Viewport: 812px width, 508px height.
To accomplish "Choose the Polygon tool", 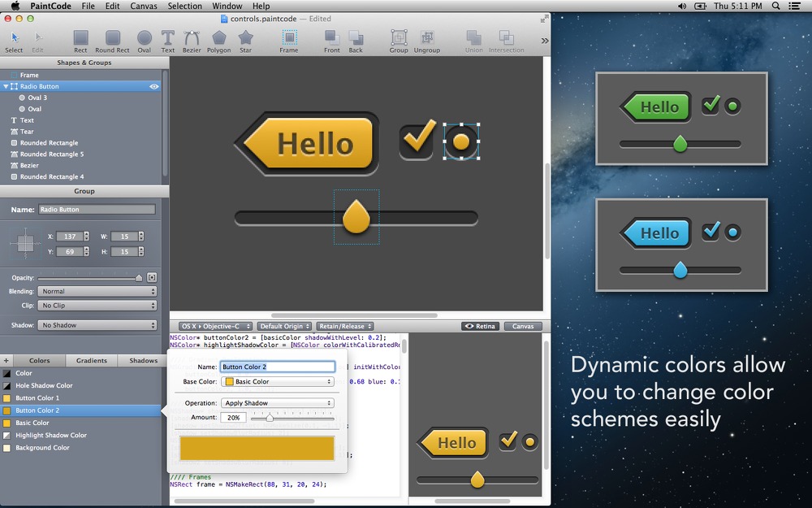I will click(x=219, y=41).
